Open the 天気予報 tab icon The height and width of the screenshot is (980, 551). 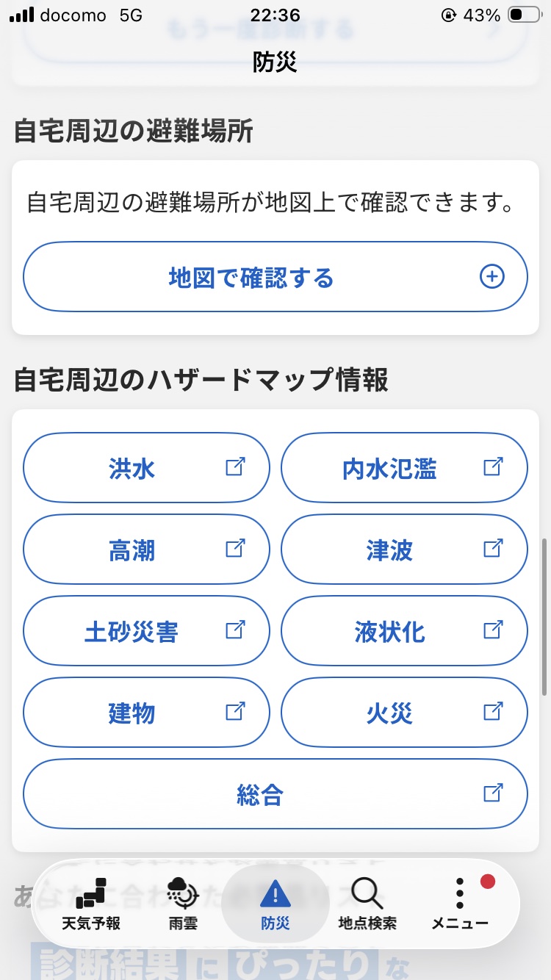click(x=91, y=892)
